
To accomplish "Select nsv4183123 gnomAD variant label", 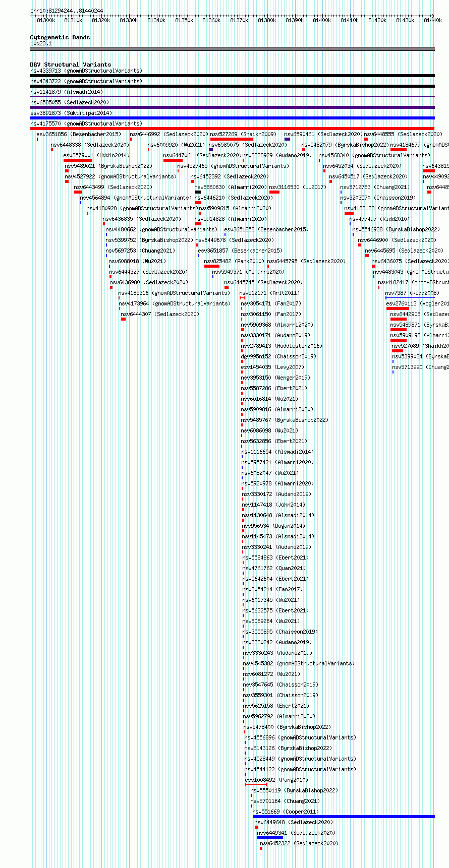I will 397,208.
